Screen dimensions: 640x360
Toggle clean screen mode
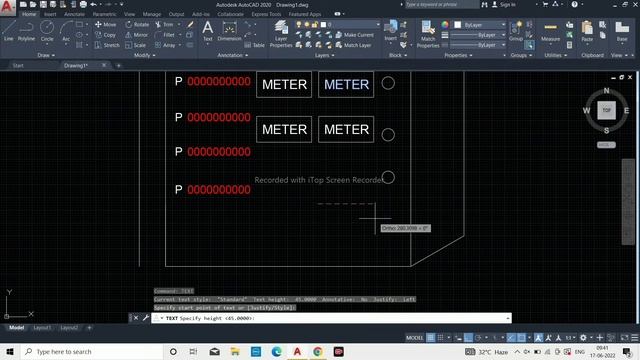pos(624,338)
